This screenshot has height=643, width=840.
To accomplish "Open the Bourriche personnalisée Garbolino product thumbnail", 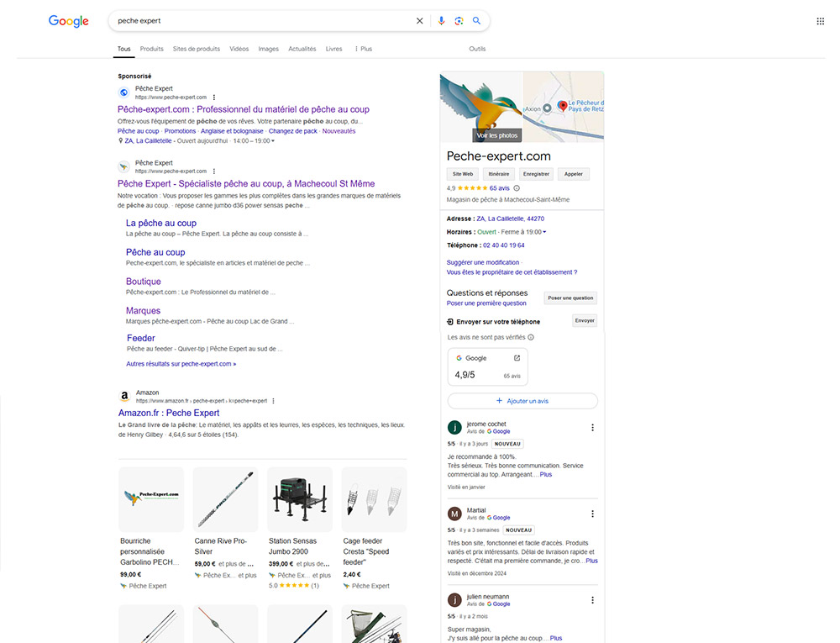I will (x=151, y=499).
